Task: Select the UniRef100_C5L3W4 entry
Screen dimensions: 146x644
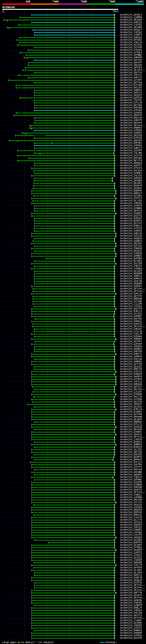Action: point(131,153)
